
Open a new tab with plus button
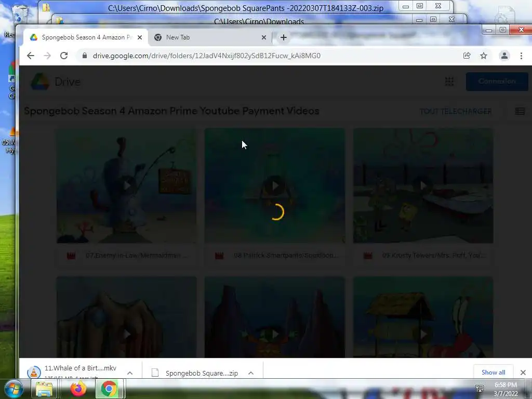pos(284,37)
